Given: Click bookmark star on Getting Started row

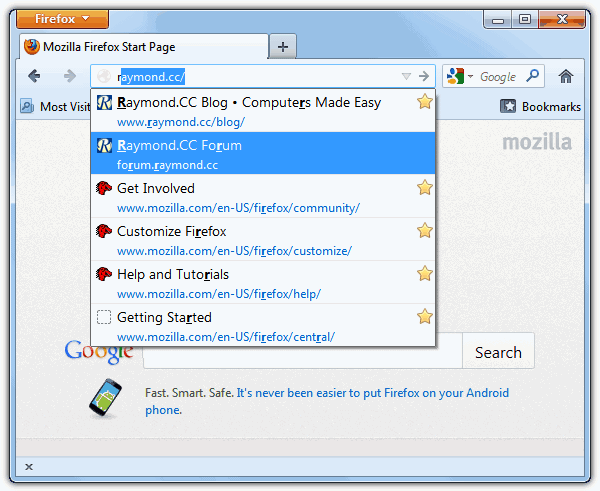Looking at the screenshot, I should (425, 316).
